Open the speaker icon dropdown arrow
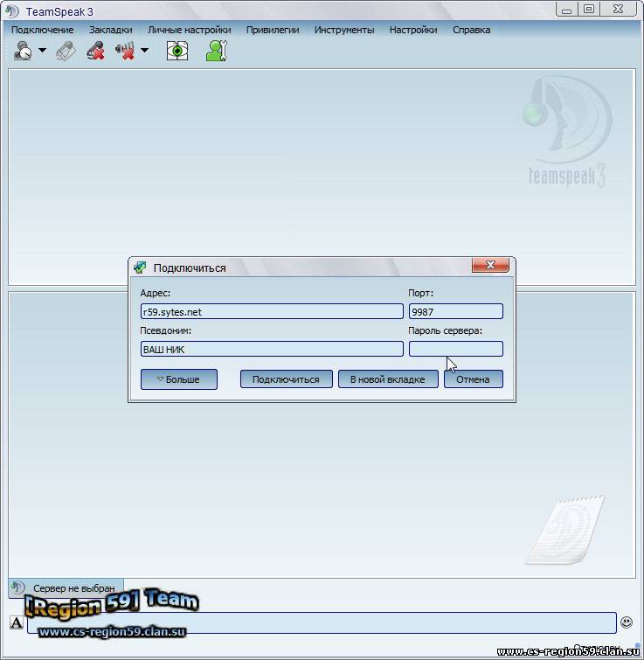This screenshot has width=644, height=660. click(x=145, y=50)
